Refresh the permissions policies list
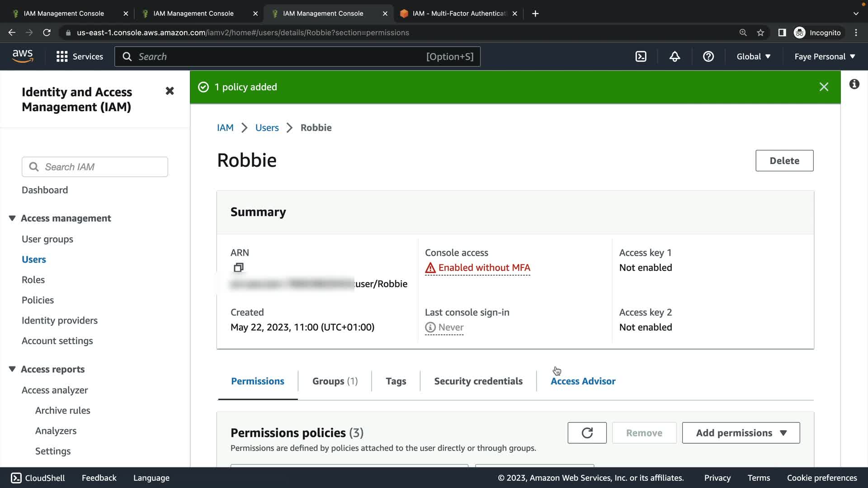The image size is (868, 488). (587, 433)
